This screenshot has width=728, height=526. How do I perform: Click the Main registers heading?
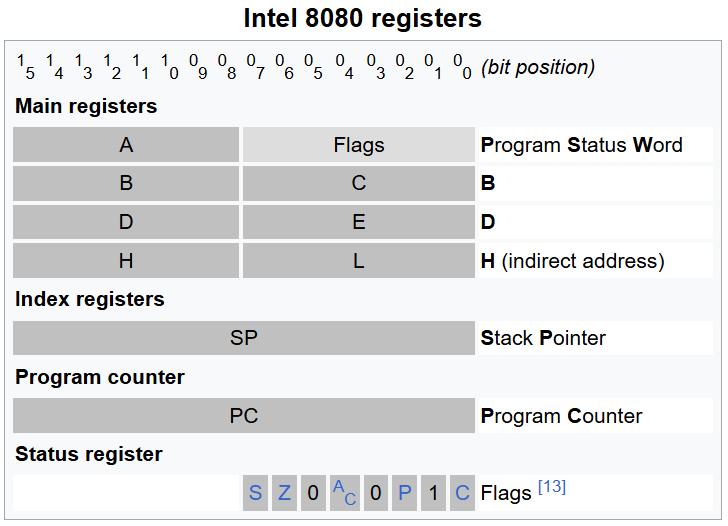click(86, 106)
